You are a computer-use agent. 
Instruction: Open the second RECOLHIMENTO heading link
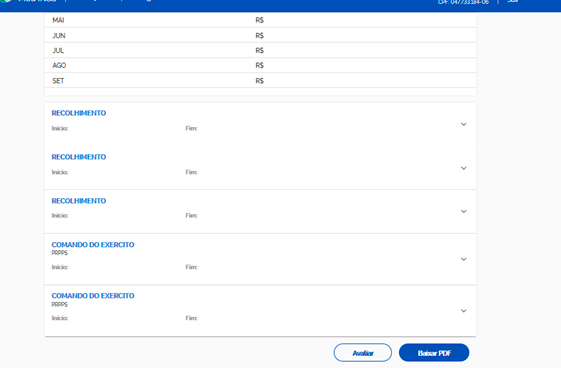click(79, 157)
